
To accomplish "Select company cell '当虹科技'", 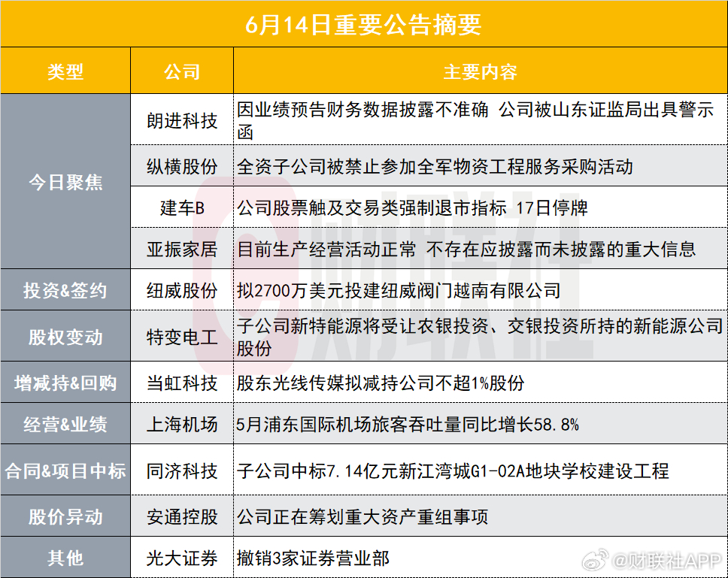I will pos(182,383).
